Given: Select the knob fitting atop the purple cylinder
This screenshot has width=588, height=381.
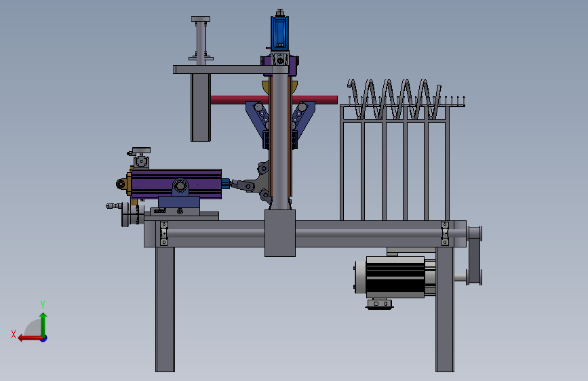Looking at the screenshot, I should [140, 157].
